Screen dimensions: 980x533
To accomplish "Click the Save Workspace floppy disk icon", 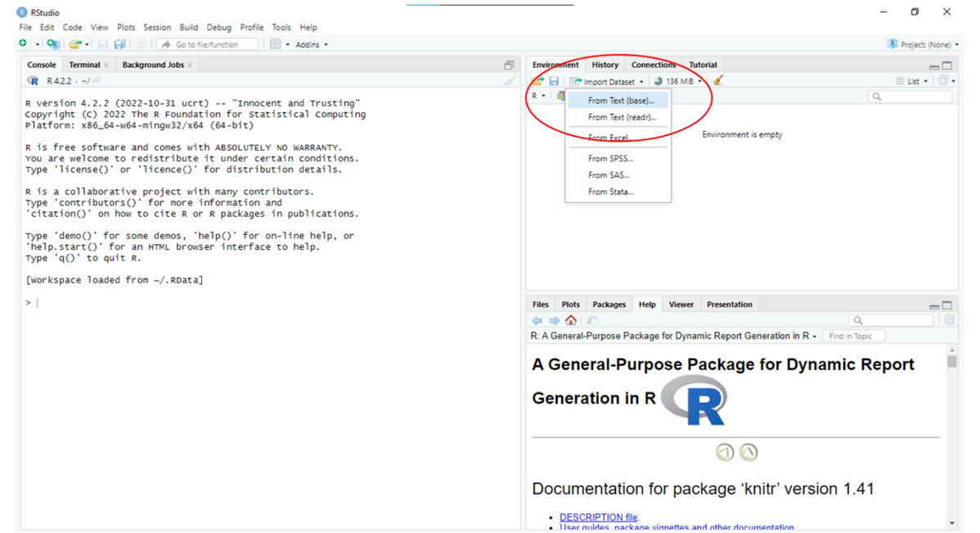I will tap(554, 81).
